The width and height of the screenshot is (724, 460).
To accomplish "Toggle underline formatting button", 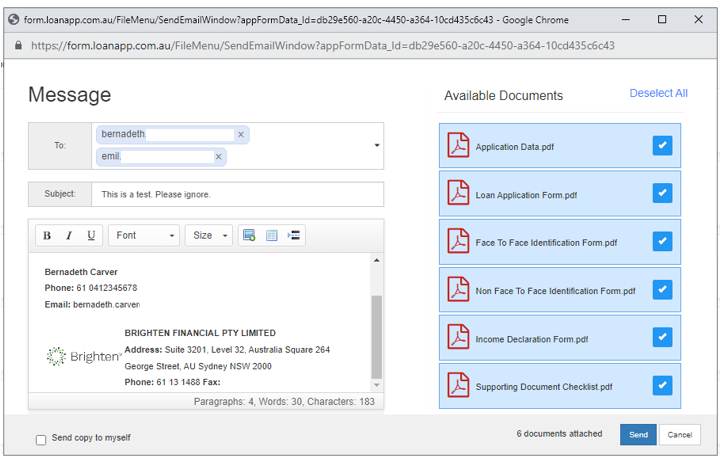I will pyautogui.click(x=91, y=236).
